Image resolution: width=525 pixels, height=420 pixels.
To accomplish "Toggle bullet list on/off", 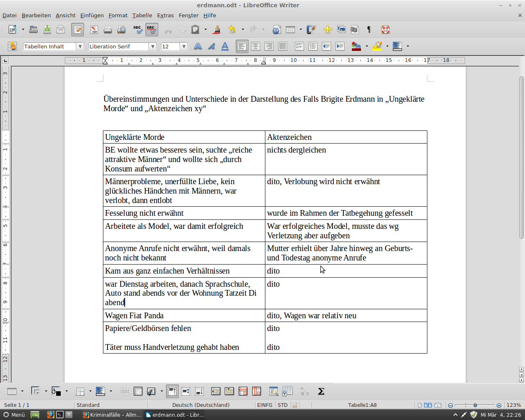I will point(313,46).
